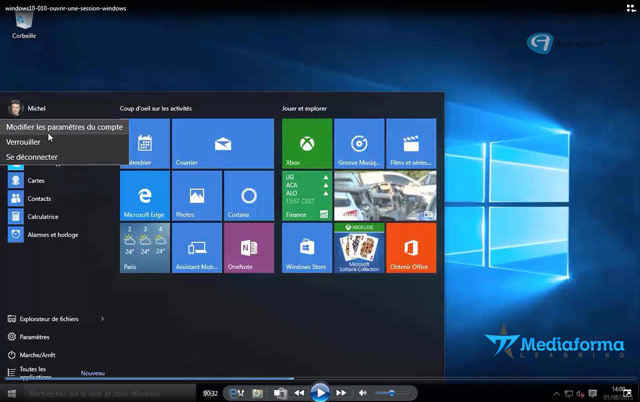Open the Assistant Mobile tile
The image size is (640, 402).
click(197, 248)
